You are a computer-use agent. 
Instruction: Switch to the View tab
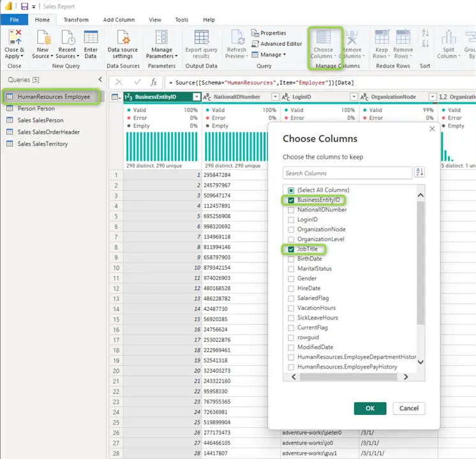tap(155, 20)
